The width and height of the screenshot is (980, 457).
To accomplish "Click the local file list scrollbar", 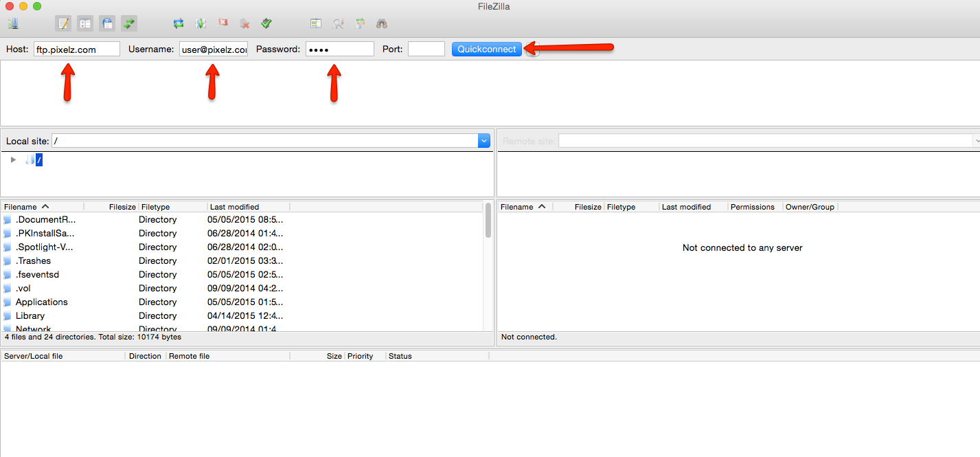I will coord(488,220).
